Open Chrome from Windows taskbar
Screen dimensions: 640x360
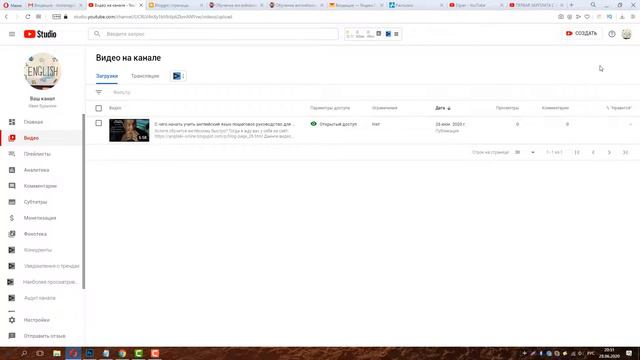pyautogui.click(x=122, y=353)
